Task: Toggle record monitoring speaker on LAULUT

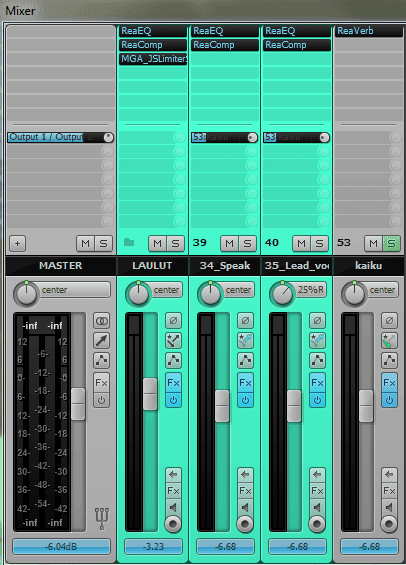Action: click(173, 507)
